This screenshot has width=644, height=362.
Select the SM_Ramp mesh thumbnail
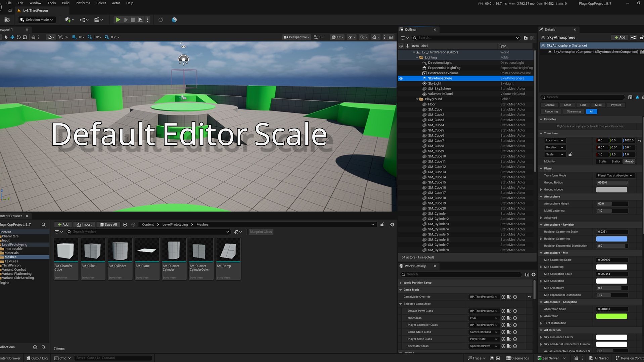point(228,259)
